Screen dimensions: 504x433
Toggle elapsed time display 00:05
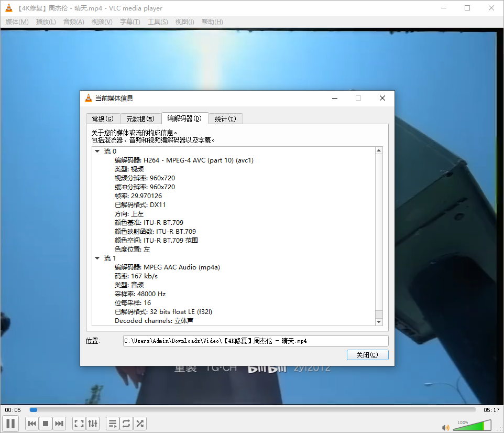click(x=13, y=410)
